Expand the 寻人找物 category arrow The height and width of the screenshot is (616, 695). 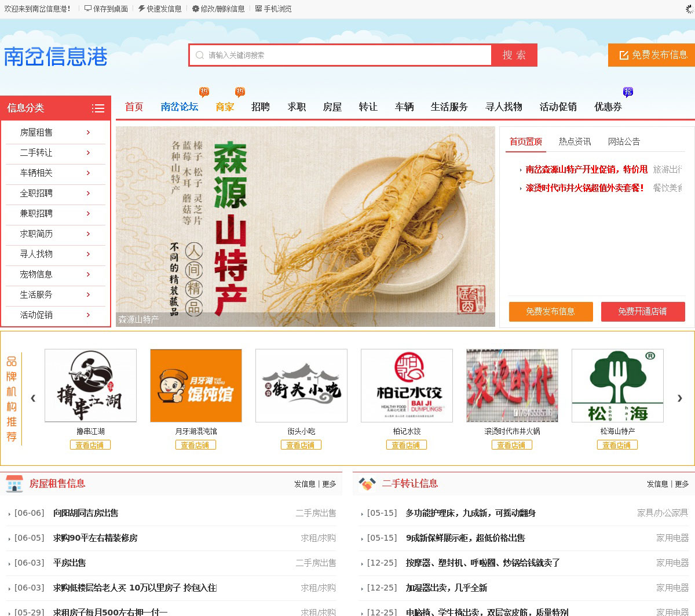[x=88, y=254]
